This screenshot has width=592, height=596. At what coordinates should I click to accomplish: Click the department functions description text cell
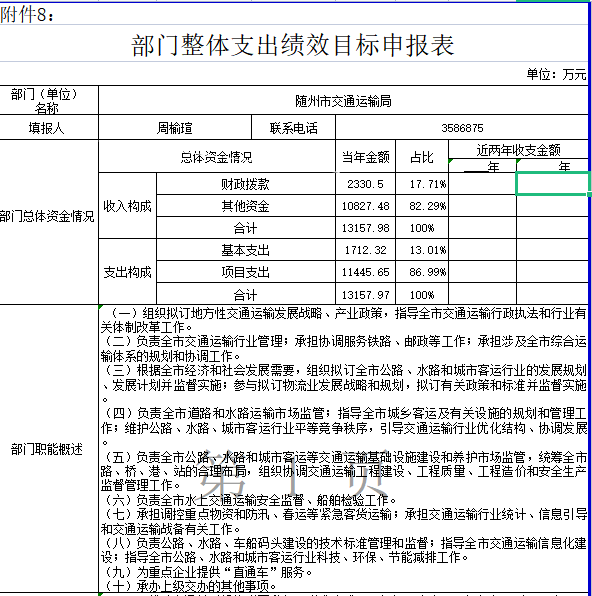pyautogui.click(x=343, y=449)
